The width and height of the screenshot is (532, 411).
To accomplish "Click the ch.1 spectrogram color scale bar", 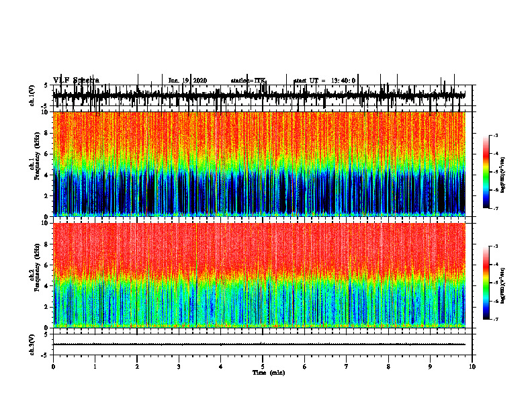I will click(x=486, y=172).
